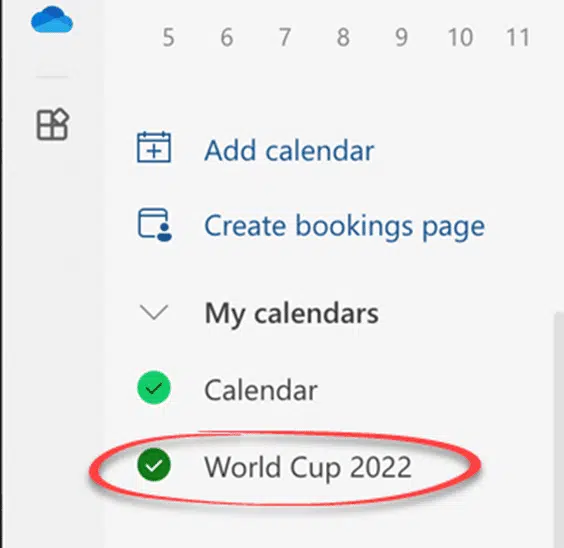The width and height of the screenshot is (564, 548).
Task: Select date 6 in mini calendar
Action: coord(227,37)
